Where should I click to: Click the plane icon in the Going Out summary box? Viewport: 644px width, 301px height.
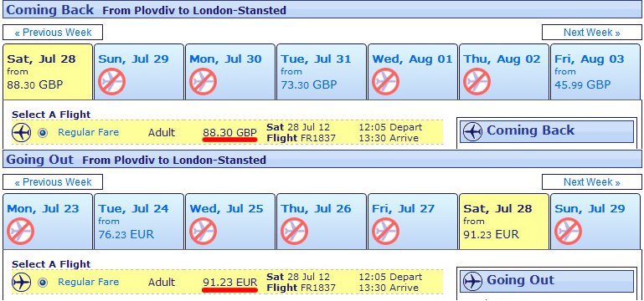pos(472,281)
